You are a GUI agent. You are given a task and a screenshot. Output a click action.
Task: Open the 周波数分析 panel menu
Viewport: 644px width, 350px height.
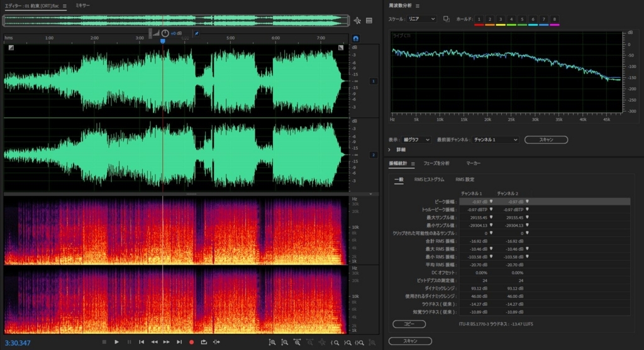click(x=418, y=6)
